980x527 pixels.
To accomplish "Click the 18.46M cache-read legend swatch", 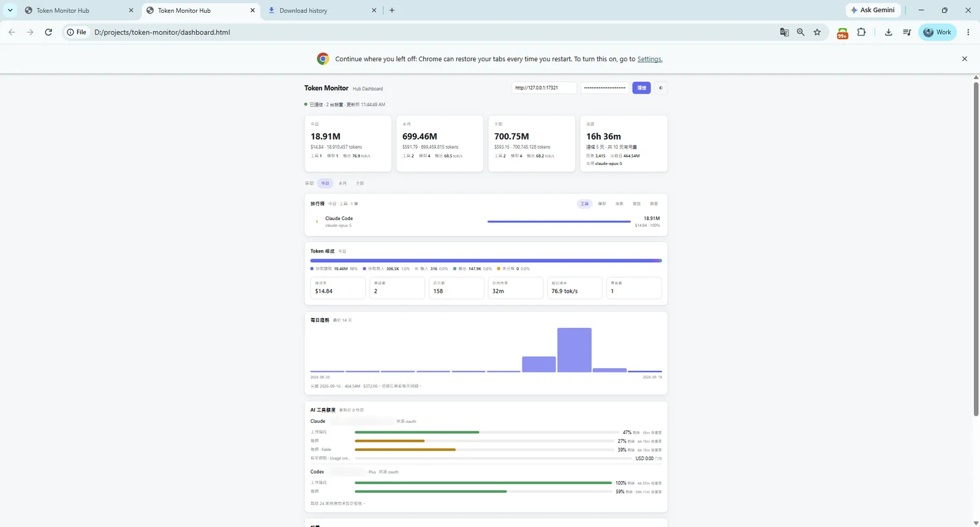I will 312,268.
